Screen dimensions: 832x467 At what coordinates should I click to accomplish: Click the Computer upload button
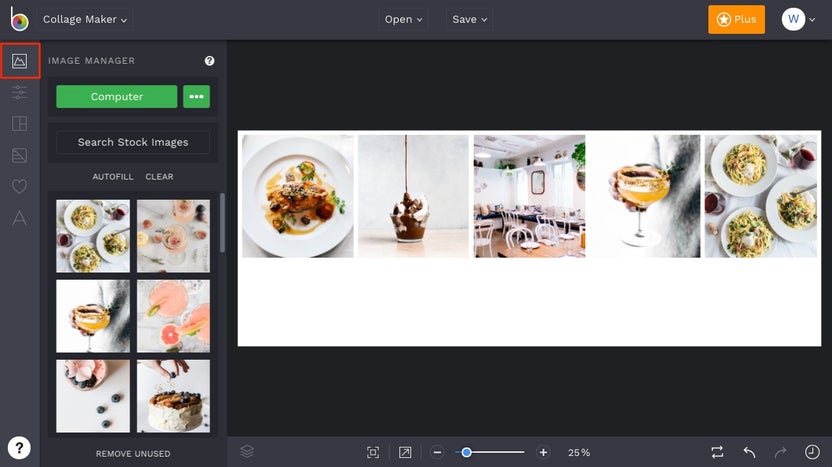pos(117,97)
